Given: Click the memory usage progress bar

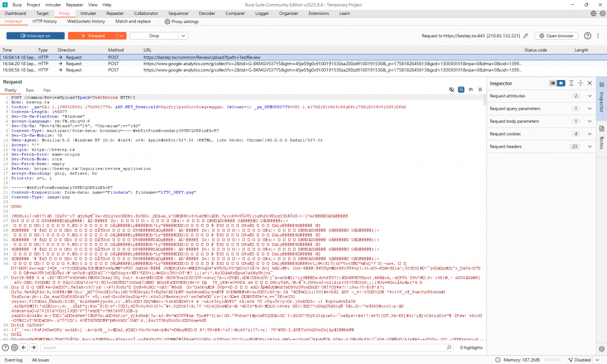Looking at the screenshot, I should click(552, 360).
